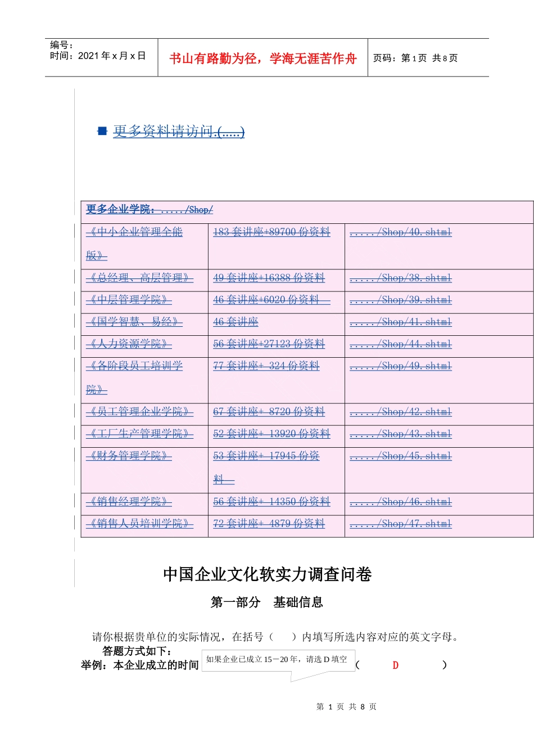
Task: Open the Shop/46.shtml link
Action: [x=401, y=502]
